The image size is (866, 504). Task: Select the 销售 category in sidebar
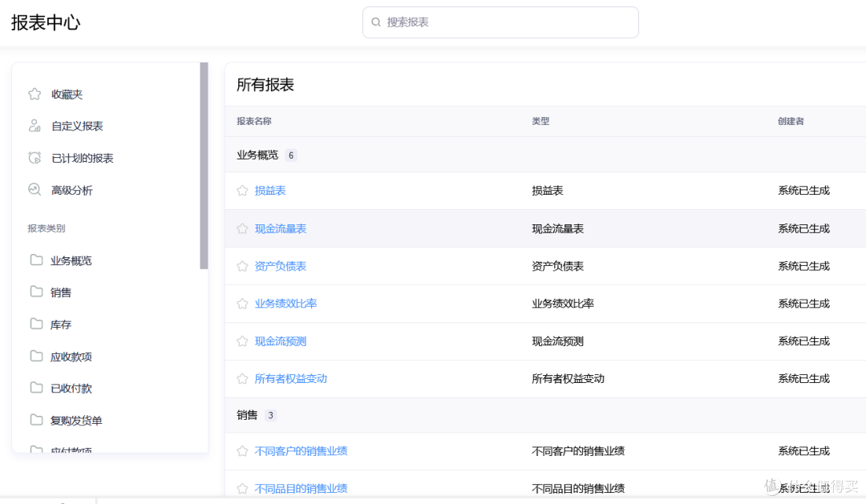coord(61,292)
